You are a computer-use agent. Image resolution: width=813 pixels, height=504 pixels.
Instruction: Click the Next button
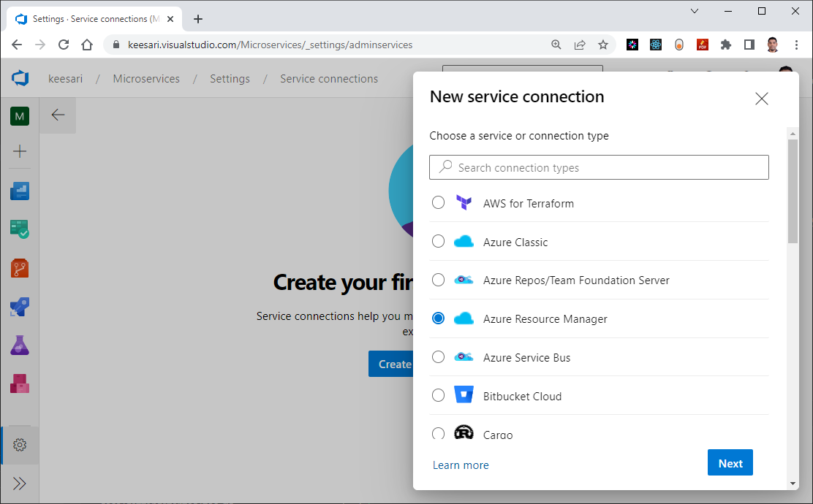730,462
